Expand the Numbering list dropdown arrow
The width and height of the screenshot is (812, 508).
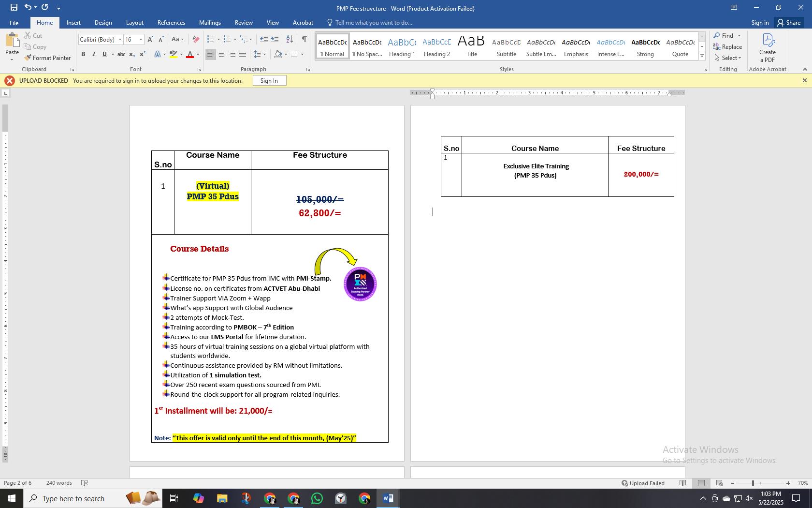[235, 40]
